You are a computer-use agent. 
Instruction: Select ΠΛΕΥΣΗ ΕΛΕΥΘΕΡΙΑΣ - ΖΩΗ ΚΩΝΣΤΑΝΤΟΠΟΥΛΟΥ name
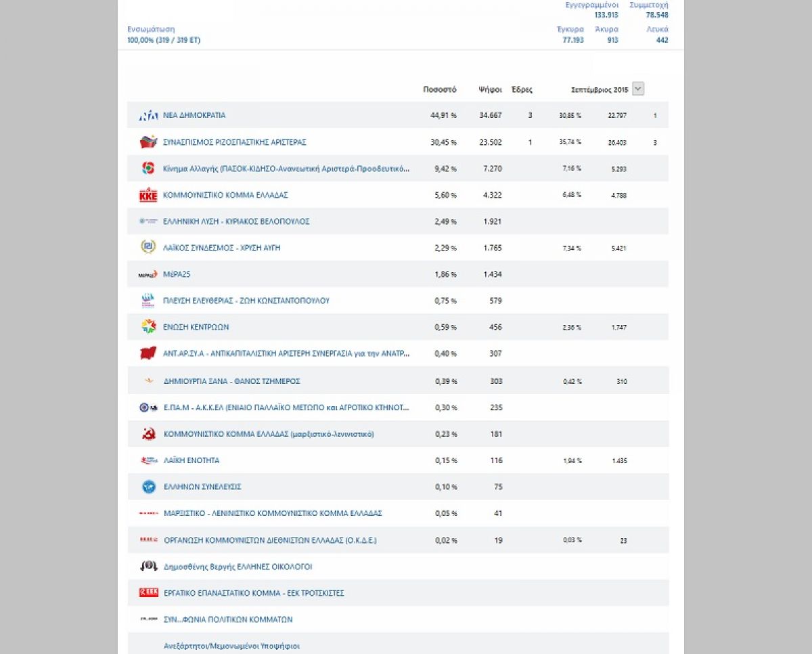[x=246, y=301]
